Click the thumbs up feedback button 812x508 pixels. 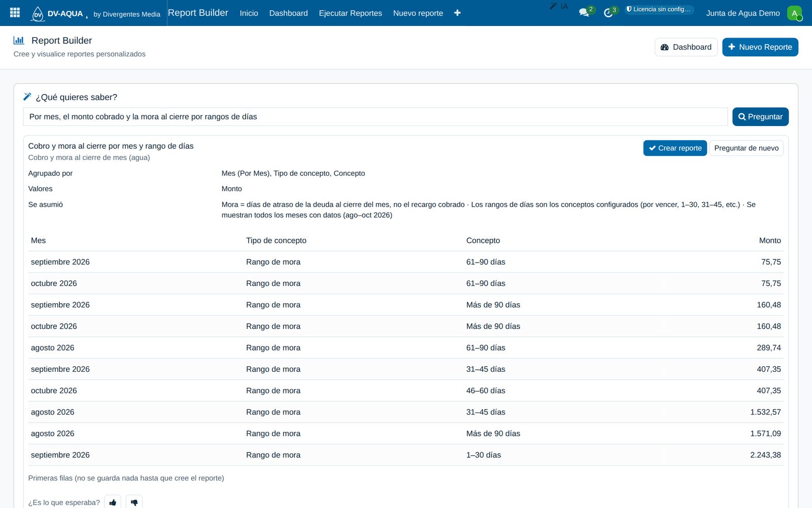113,502
